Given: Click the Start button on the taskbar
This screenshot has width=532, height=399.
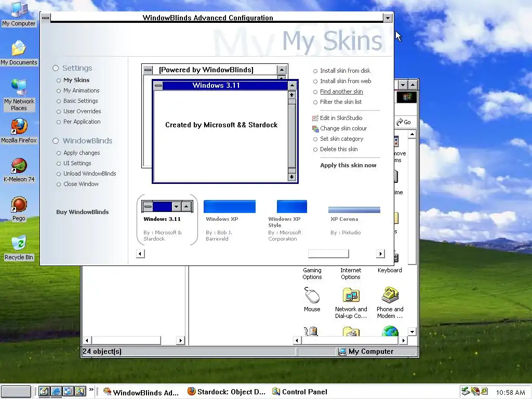Looking at the screenshot, I should 16,392.
